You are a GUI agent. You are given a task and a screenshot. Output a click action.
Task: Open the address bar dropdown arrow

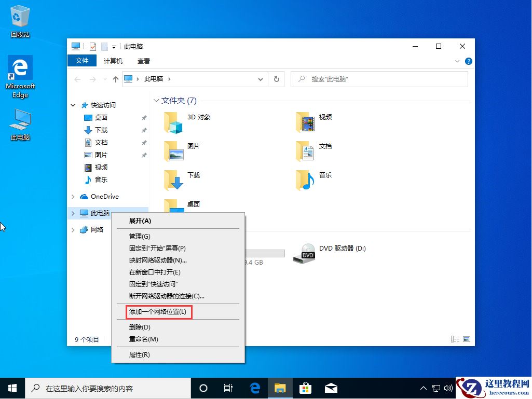point(261,79)
